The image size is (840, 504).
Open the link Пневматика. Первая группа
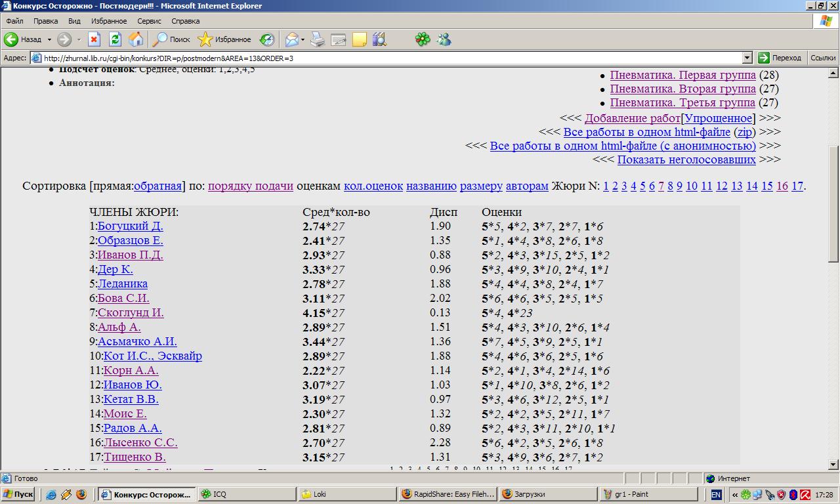tap(682, 75)
